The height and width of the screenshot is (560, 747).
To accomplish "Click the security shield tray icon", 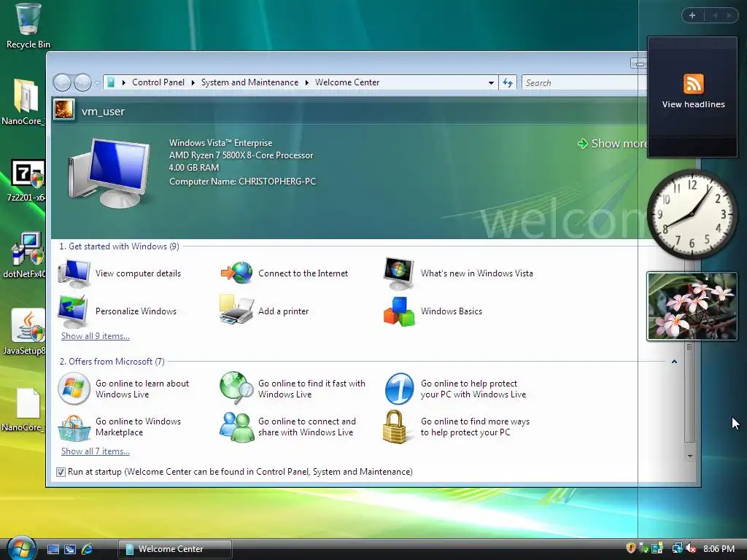I will 631,548.
